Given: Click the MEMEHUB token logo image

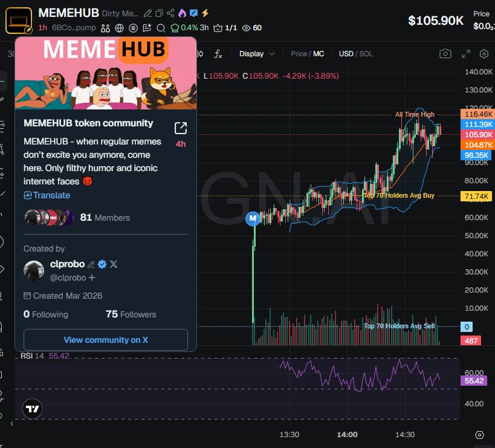Looking at the screenshot, I should (x=19, y=21).
